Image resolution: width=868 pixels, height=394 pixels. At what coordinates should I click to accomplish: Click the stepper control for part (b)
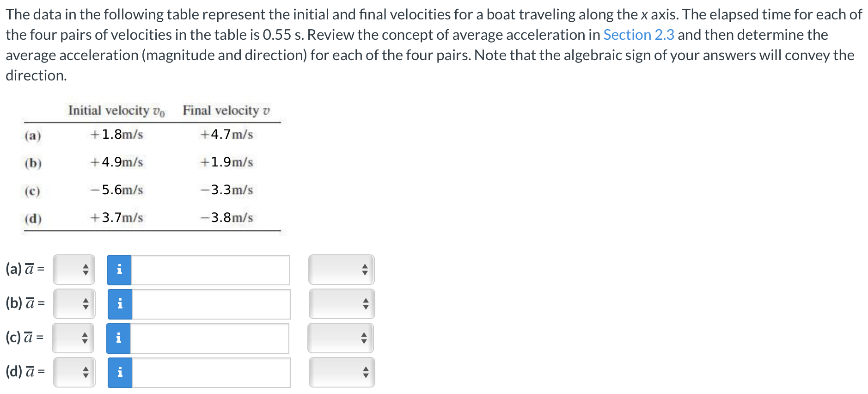[x=74, y=304]
